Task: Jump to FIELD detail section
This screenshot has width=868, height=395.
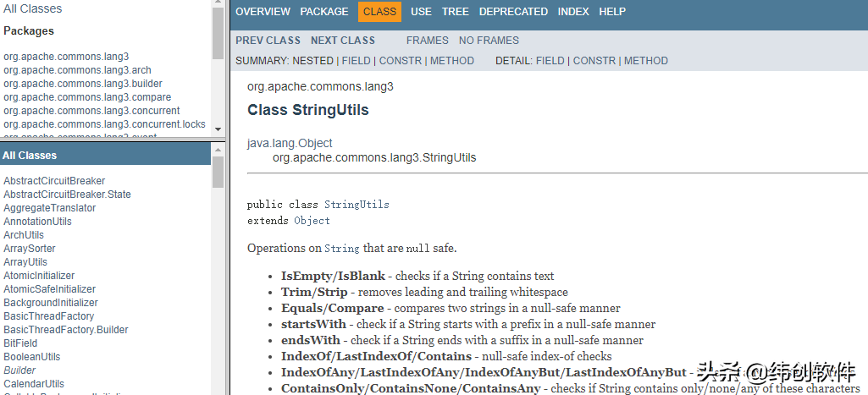Action: [550, 61]
